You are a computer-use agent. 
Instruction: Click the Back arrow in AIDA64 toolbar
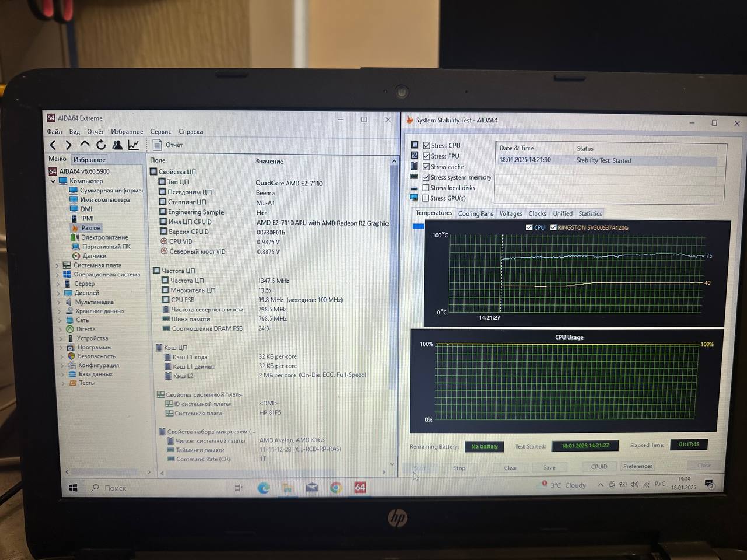point(53,145)
